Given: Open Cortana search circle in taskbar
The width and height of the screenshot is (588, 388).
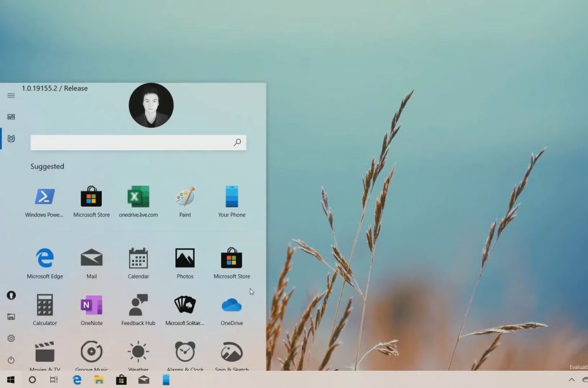Looking at the screenshot, I should 32,380.
